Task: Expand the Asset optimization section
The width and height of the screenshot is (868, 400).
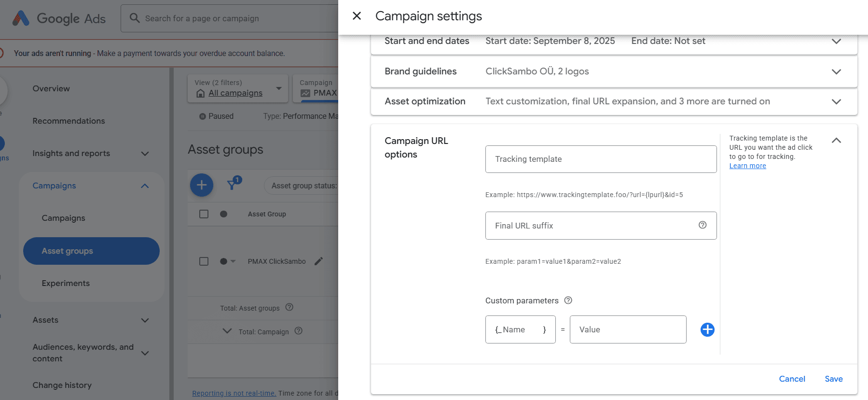Action: (836, 101)
